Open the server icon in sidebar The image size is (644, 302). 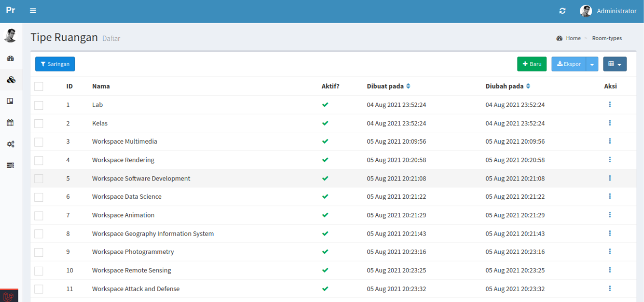(10, 165)
